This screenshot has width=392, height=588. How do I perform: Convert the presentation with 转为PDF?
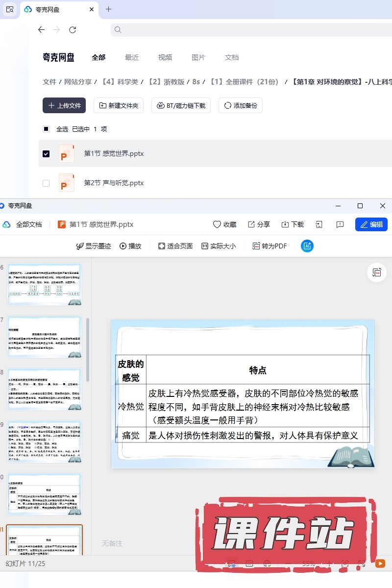click(x=269, y=246)
